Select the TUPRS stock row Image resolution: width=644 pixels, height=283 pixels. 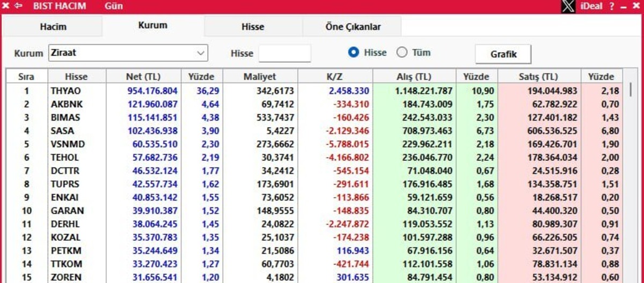click(x=314, y=184)
